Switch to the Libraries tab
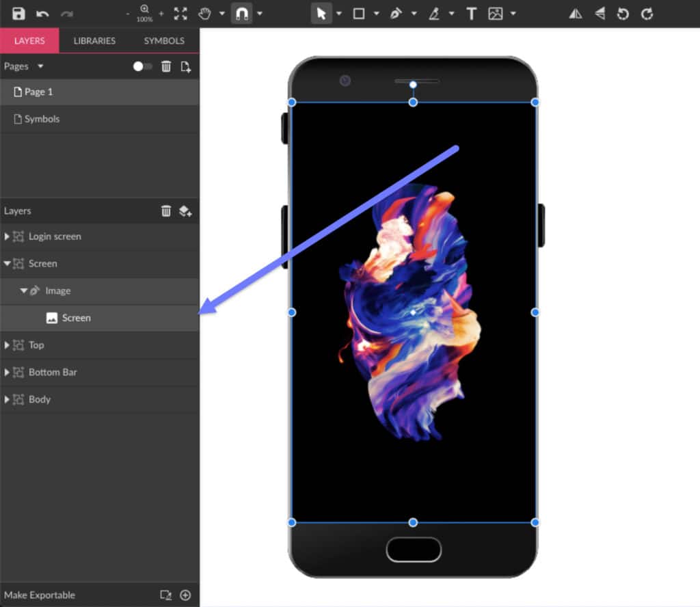Image resolution: width=700 pixels, height=607 pixels. click(94, 41)
